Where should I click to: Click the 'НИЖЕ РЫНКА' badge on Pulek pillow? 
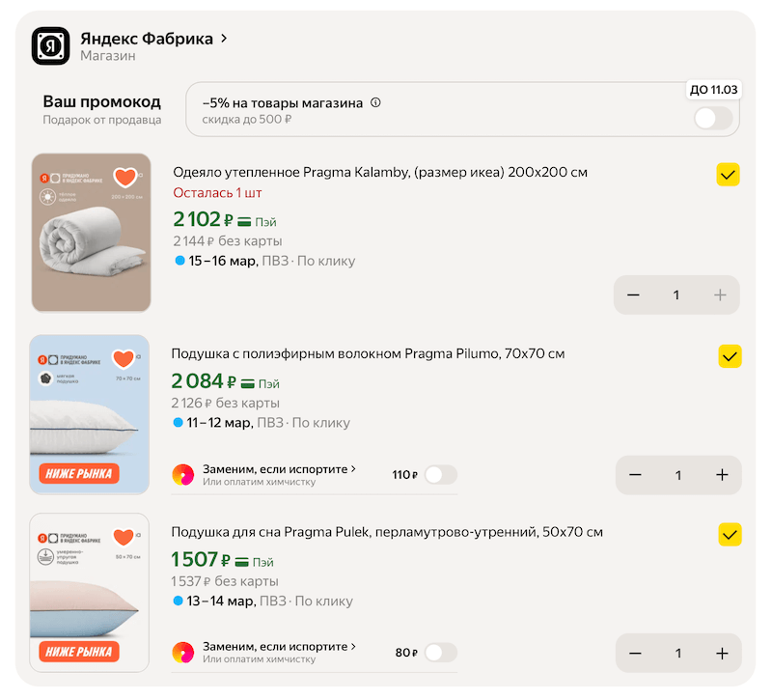[79, 652]
